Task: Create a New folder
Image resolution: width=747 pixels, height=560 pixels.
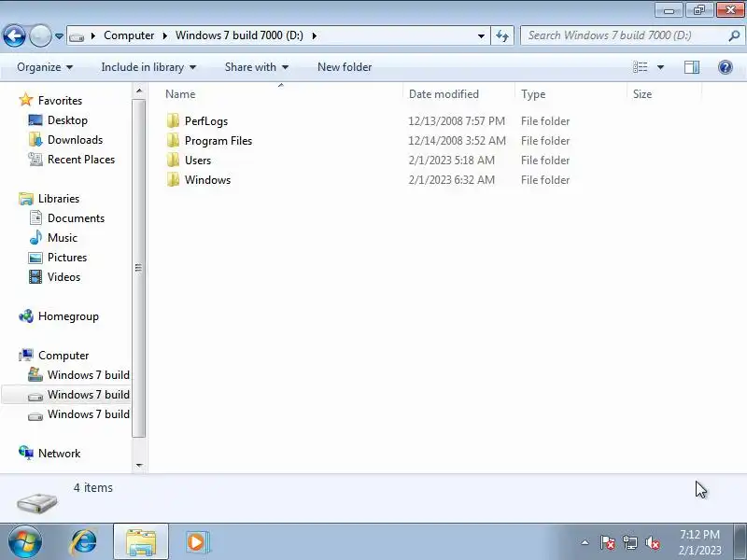Action: [x=345, y=67]
